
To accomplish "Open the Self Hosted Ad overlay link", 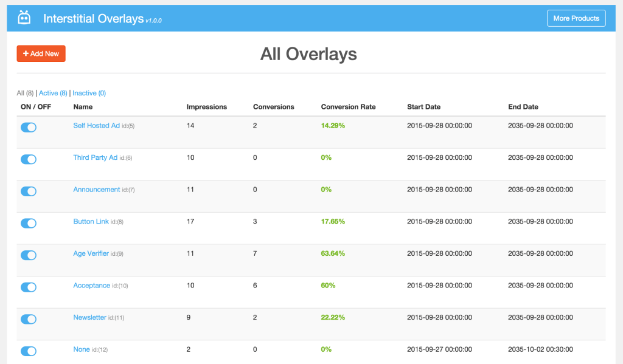I will point(96,126).
